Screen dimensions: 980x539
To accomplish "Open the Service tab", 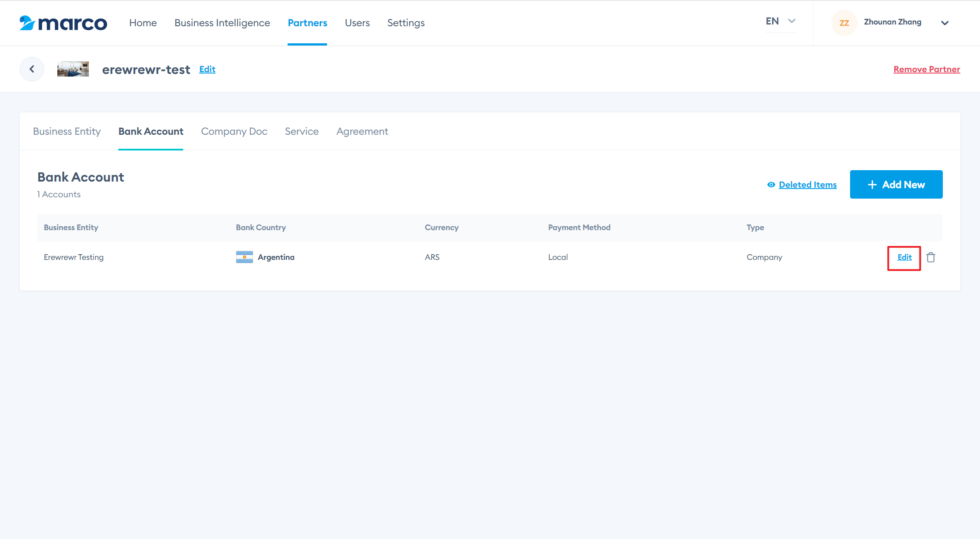I will click(301, 131).
